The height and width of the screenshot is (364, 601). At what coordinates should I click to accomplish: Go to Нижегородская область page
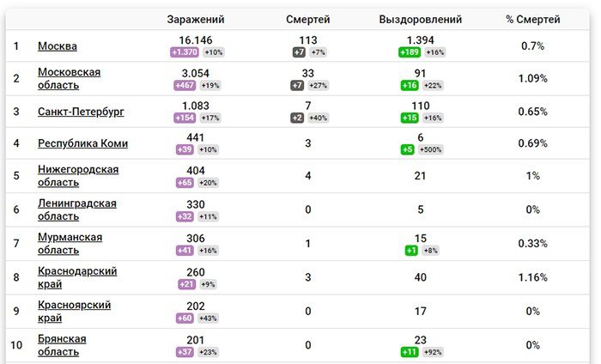[x=78, y=175]
